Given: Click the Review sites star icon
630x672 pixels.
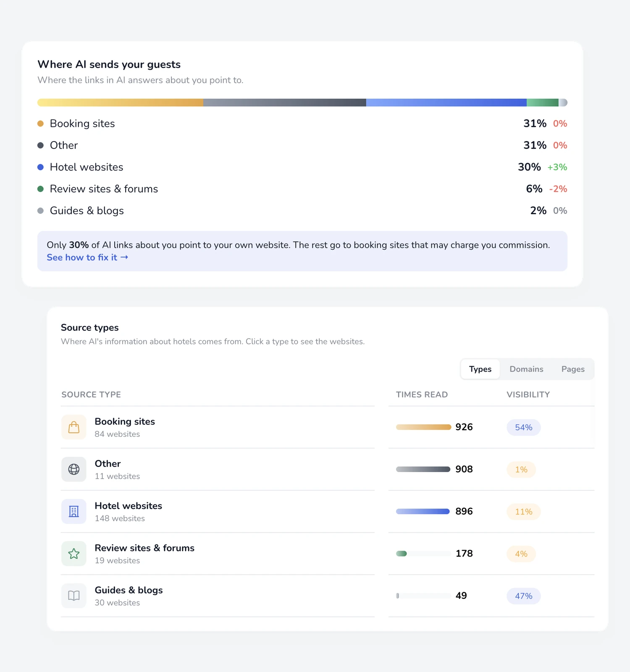Looking at the screenshot, I should click(x=74, y=554).
